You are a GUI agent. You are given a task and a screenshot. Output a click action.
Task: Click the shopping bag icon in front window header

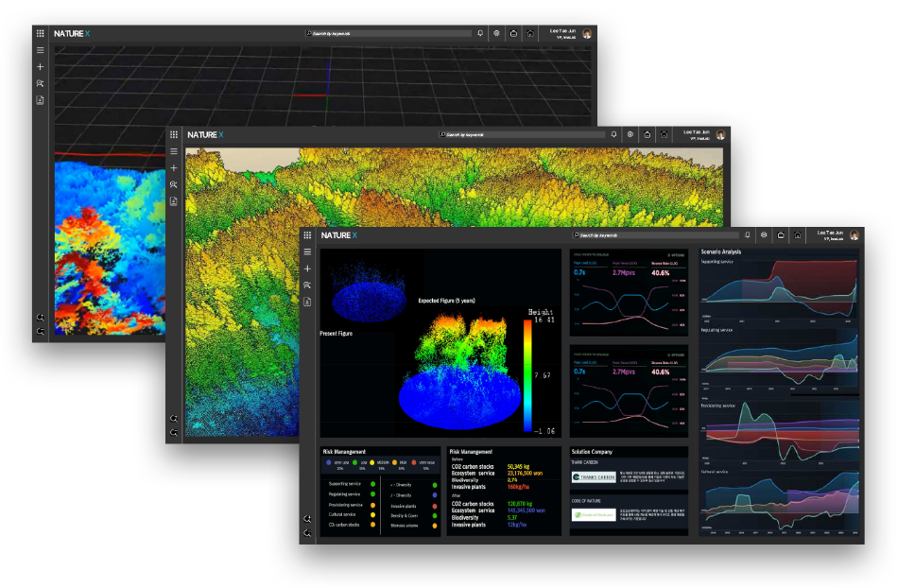[781, 235]
